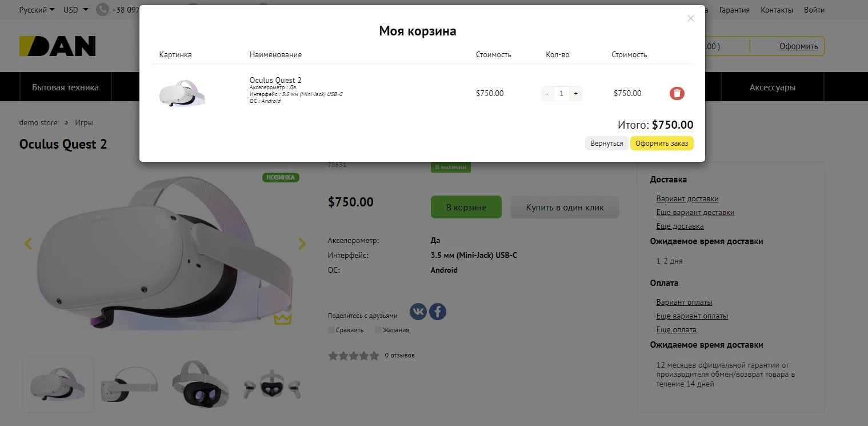Click the phone handset icon in the header
868x426 pixels.
(x=101, y=10)
